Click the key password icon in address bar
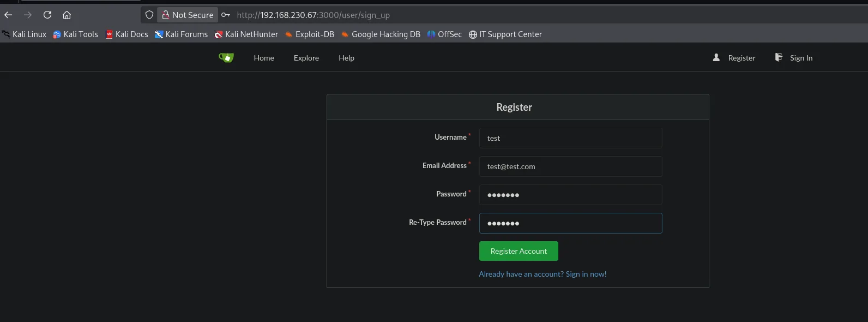This screenshot has height=322, width=868. tap(225, 15)
